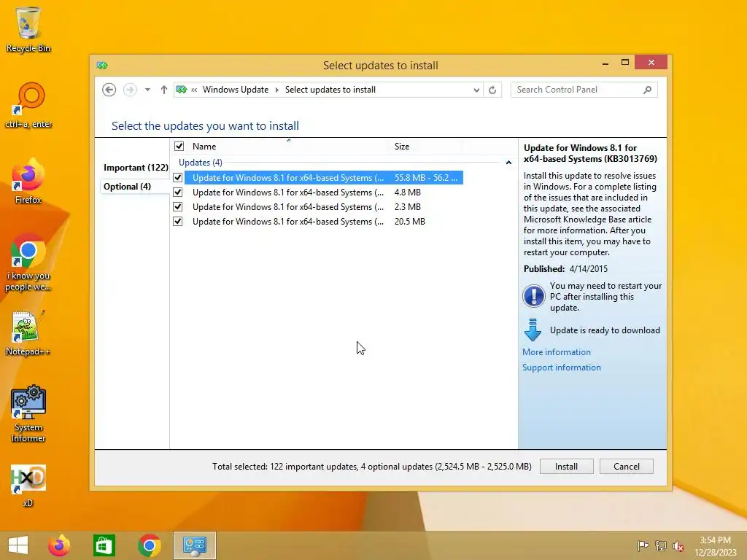747x560 pixels.
Task: Go back with the Back arrow
Action: 109,90
